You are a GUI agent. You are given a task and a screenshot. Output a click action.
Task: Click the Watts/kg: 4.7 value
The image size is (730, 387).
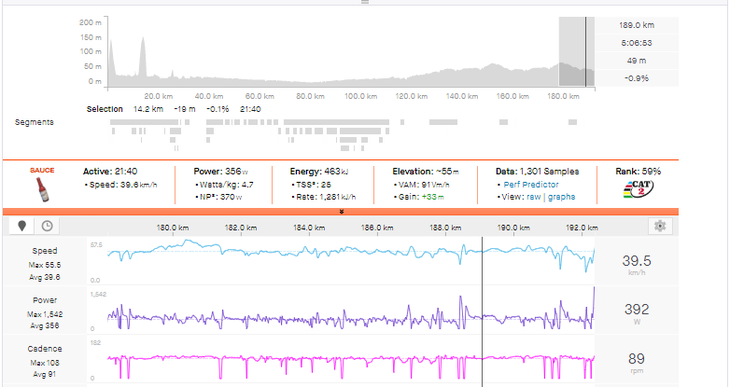click(226, 184)
